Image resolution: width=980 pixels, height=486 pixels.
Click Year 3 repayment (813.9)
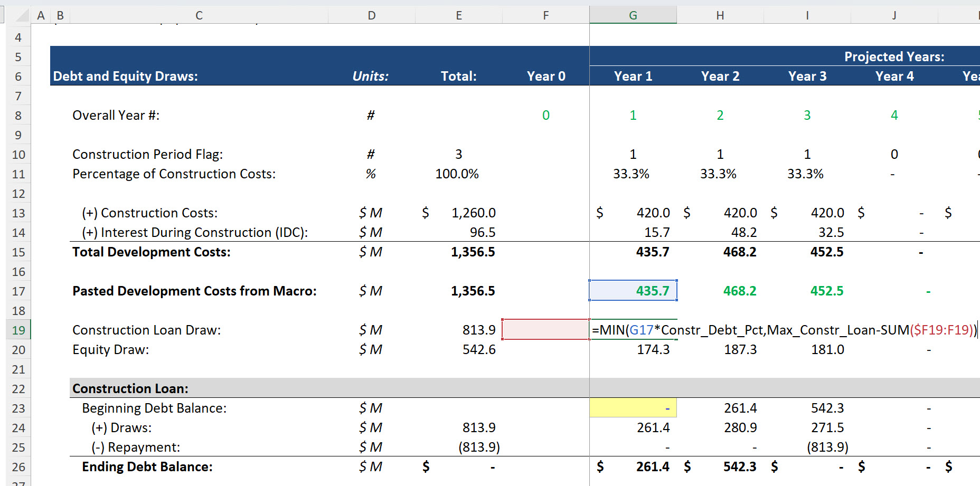[x=827, y=447]
